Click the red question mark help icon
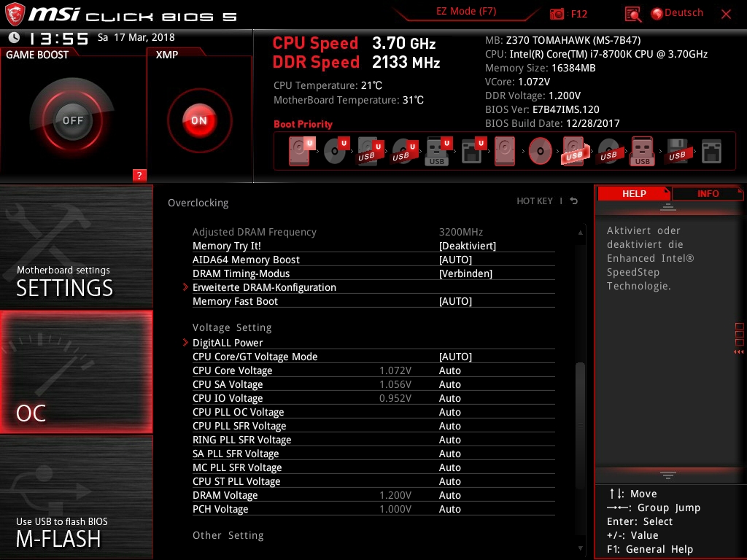747x560 pixels. (139, 175)
